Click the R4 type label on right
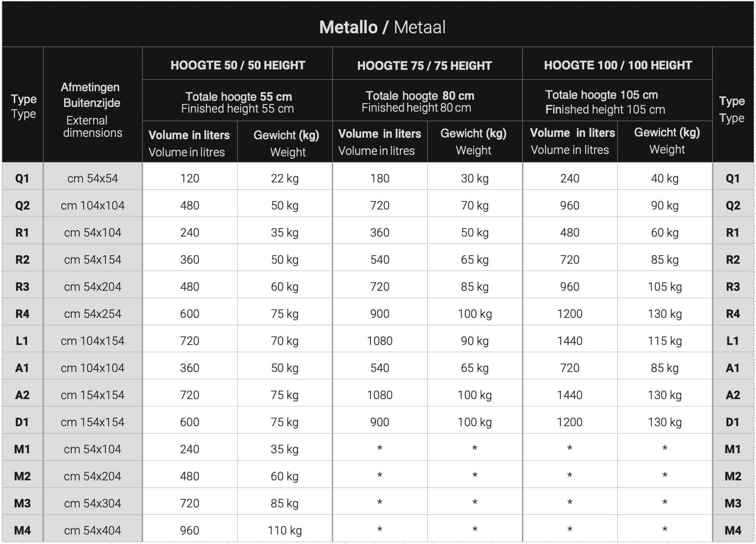This screenshot has width=756, height=544. 733,314
